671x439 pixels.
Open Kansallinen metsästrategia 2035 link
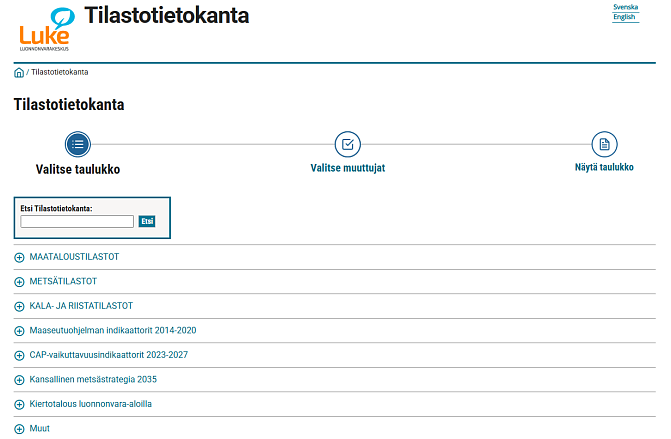point(93,379)
